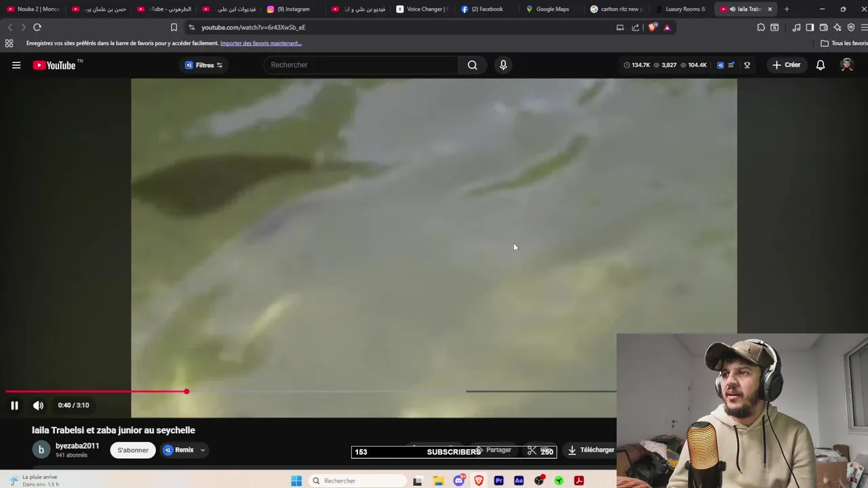Click the trophy icon in stats bar
The width and height of the screenshot is (868, 488).
click(x=747, y=65)
